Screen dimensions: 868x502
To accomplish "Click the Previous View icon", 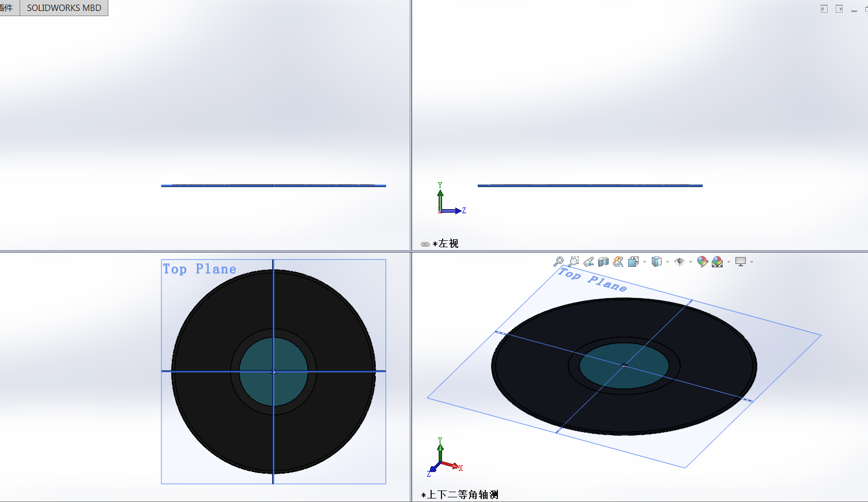I will coord(588,262).
